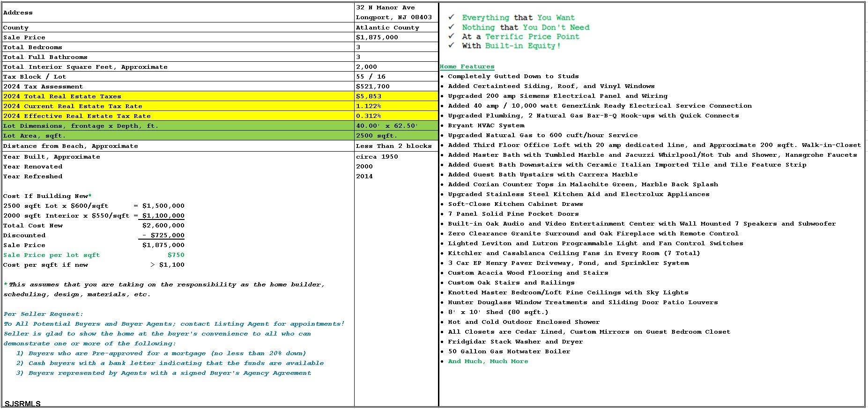Select the green "Sale Price per lot sqft" label
Viewport: 868px width, 409px height.
tap(52, 255)
